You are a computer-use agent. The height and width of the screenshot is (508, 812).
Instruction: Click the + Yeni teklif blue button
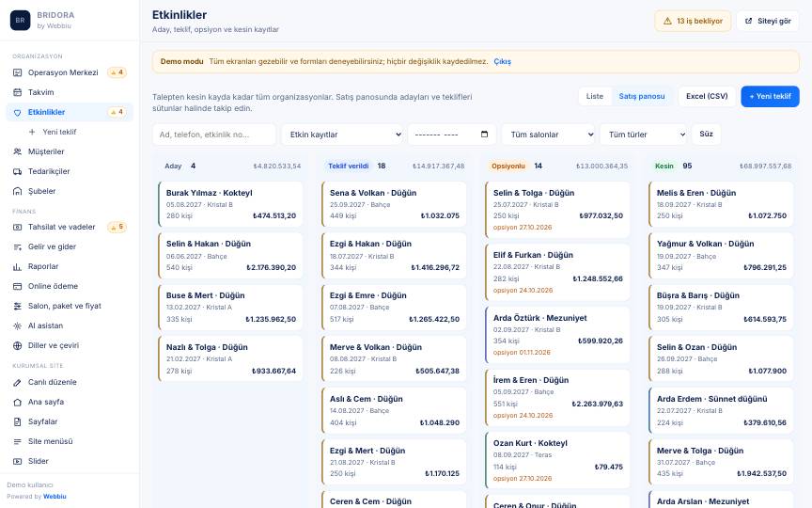point(770,96)
